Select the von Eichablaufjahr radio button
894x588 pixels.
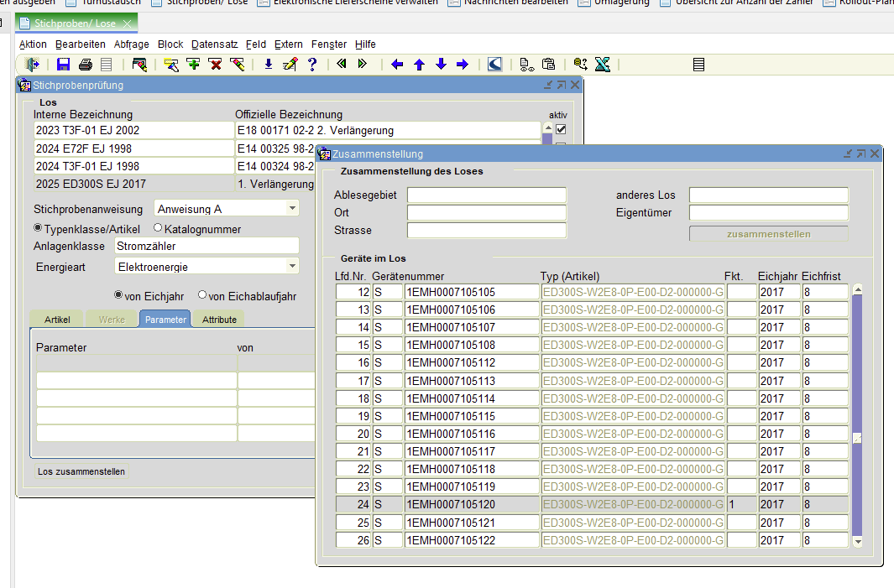click(202, 295)
